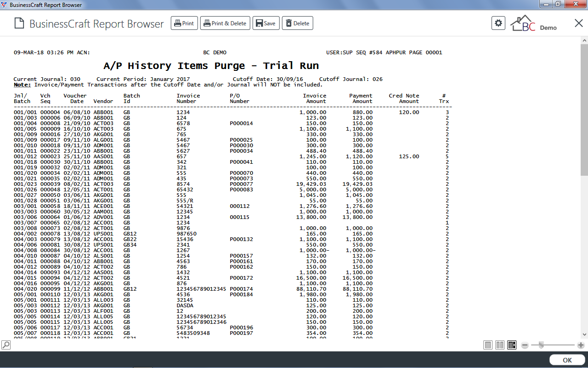Screen dimensions: 588x368
Task: Click the BusinessCraft title bar app icon
Action: pos(5,5)
